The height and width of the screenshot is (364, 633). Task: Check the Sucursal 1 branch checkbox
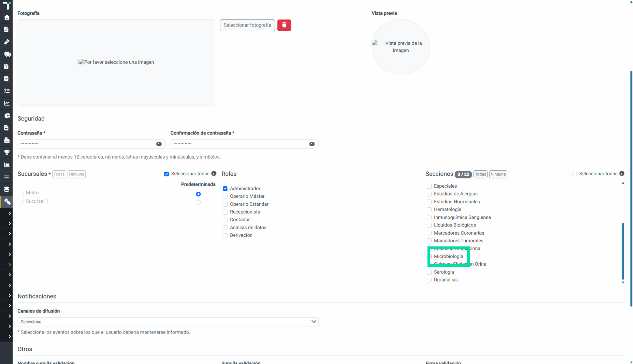coord(21,201)
